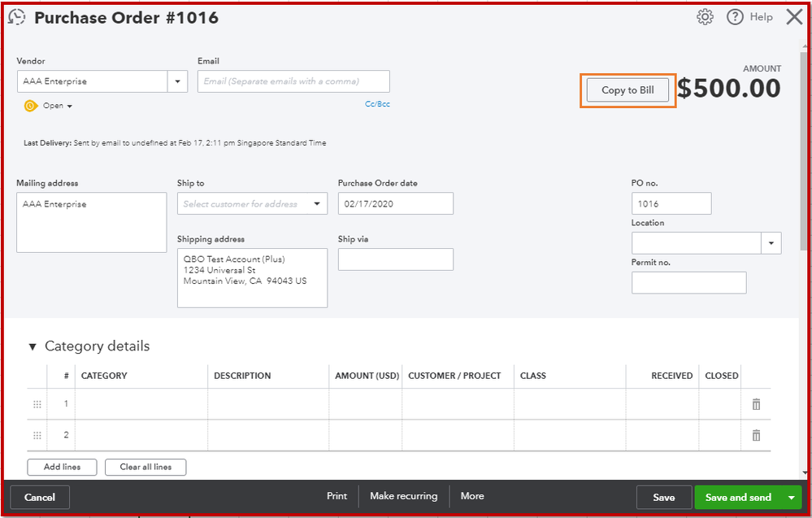
Task: Expand the Location dropdown
Action: click(x=771, y=243)
